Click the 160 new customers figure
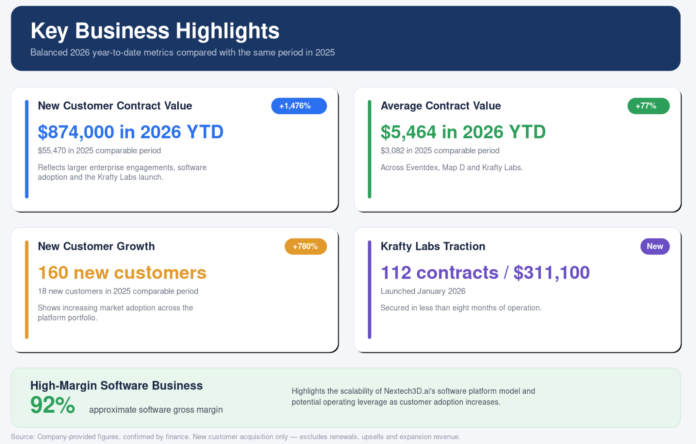 [122, 273]
